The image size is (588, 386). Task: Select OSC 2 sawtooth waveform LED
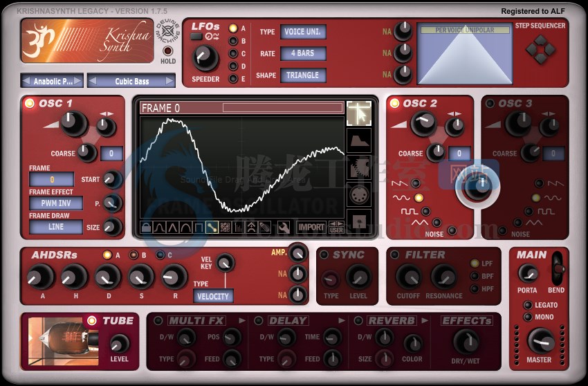click(416, 183)
